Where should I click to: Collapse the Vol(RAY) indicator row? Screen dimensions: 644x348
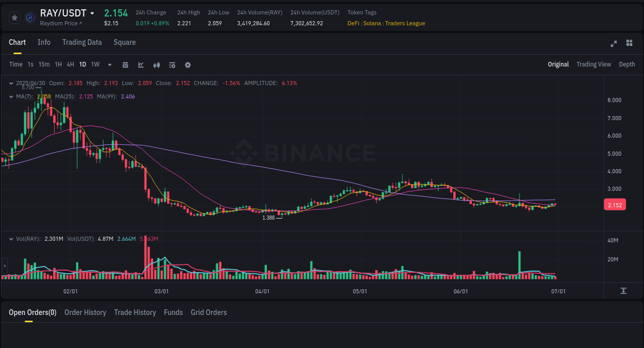[x=11, y=238]
